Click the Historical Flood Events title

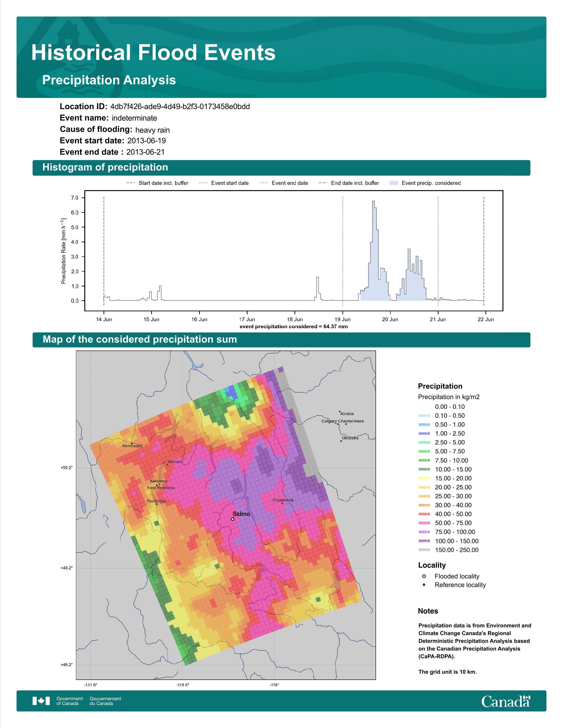pyautogui.click(x=153, y=53)
